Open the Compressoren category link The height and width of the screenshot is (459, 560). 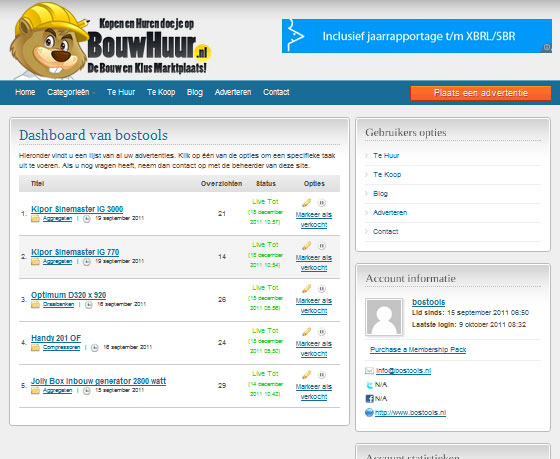click(61, 348)
